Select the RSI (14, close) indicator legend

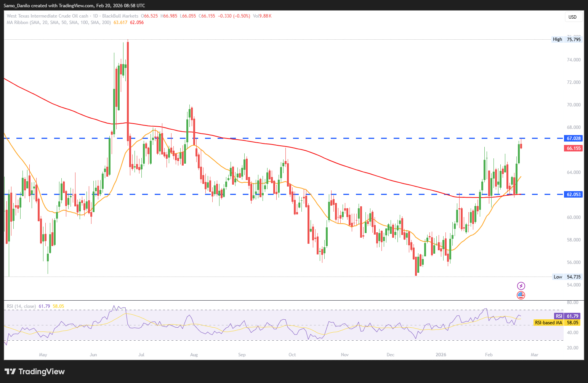pyautogui.click(x=21, y=306)
